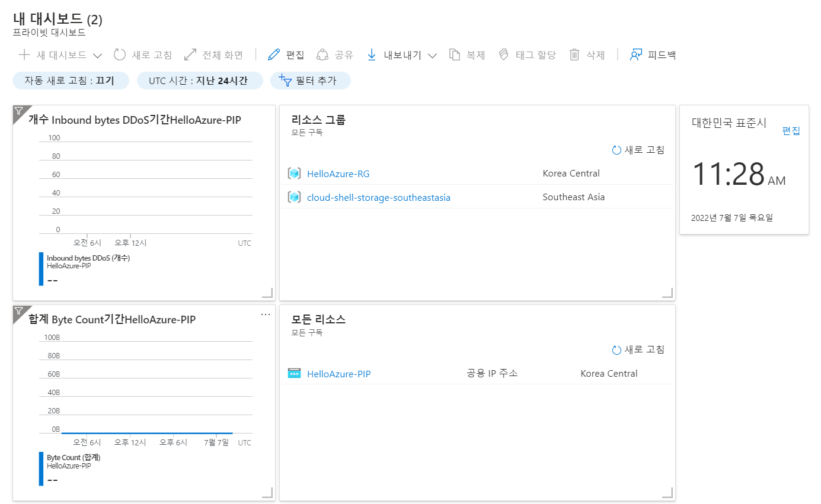Click the 합계 Byte Count chart title
This screenshot has height=504, width=821.
coord(112,319)
